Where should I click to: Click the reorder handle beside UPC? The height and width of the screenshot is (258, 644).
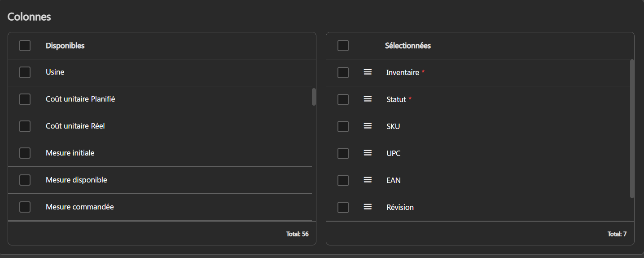pyautogui.click(x=368, y=153)
